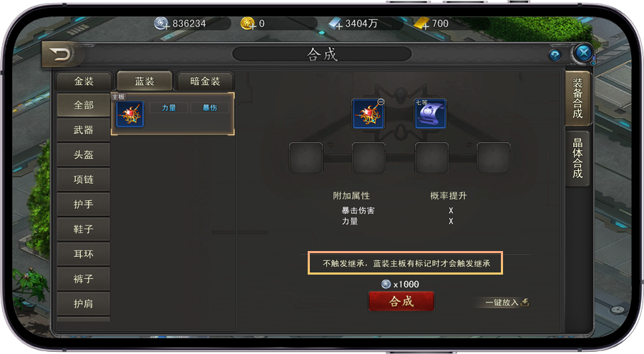Select the 七等 scroll item slot
Viewport: 644px width, 354px height.
pos(431,114)
